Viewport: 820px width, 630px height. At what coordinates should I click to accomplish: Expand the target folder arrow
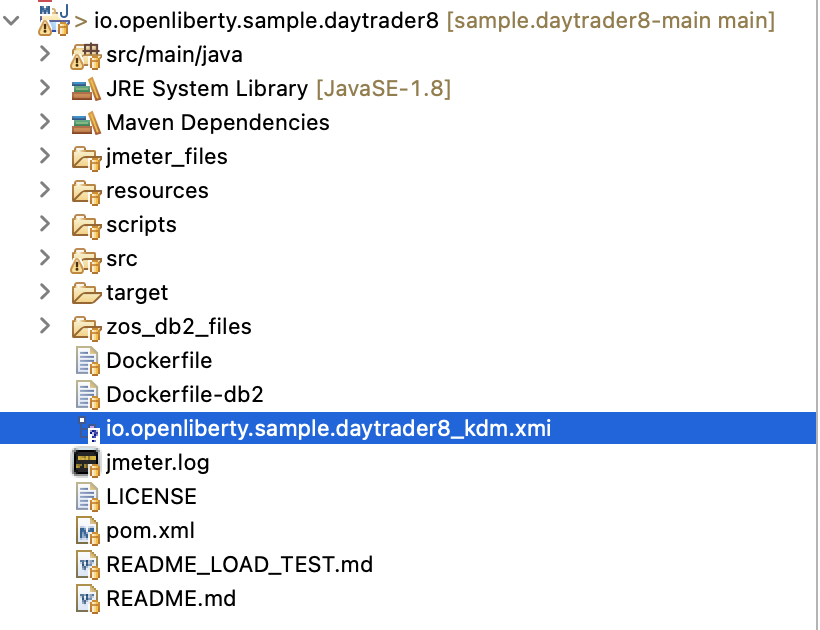[x=44, y=293]
